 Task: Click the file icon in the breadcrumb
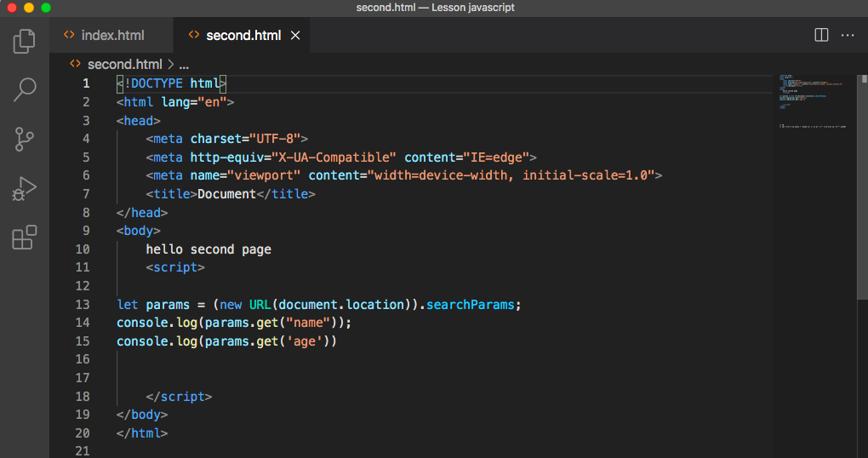(75, 64)
